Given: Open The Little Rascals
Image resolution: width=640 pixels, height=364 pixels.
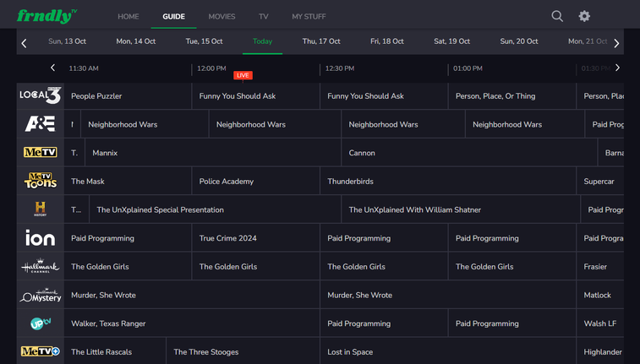Looking at the screenshot, I should (115, 351).
